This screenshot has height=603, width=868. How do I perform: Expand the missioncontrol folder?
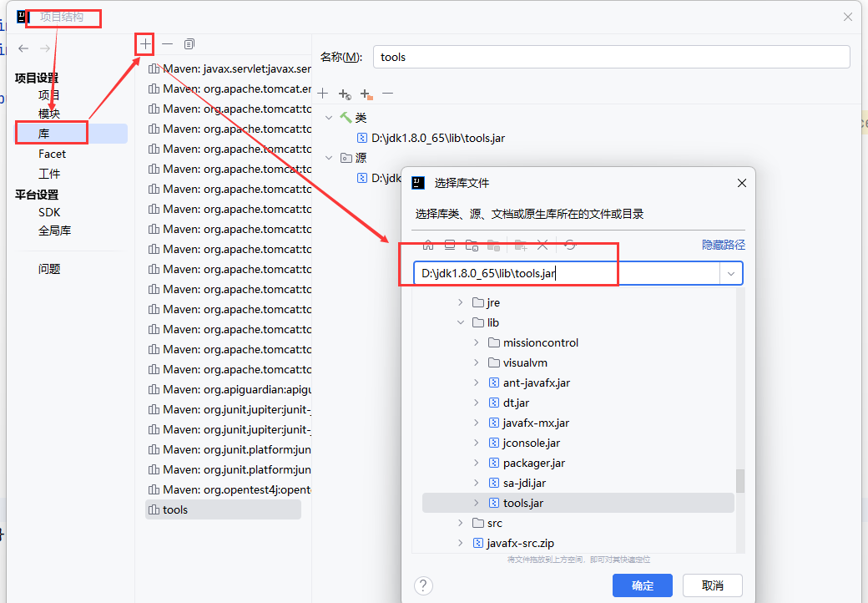477,342
